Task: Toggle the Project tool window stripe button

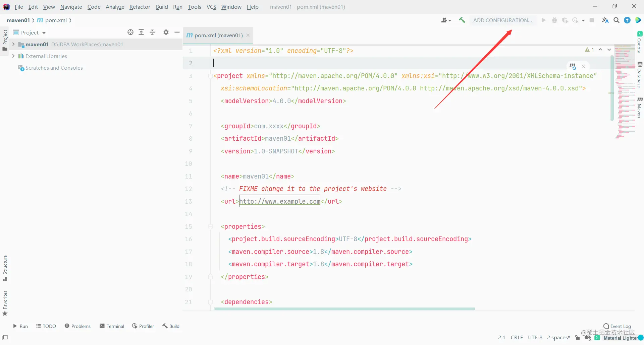Action: [5, 40]
